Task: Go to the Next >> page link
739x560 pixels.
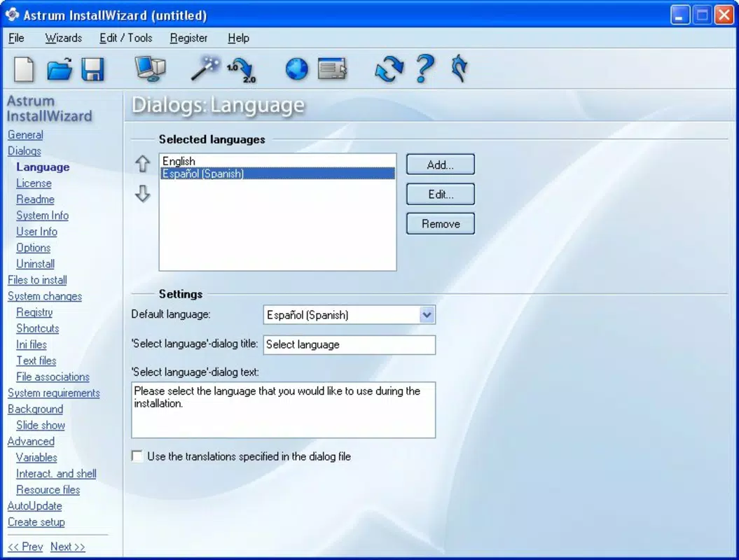Action: click(x=68, y=546)
